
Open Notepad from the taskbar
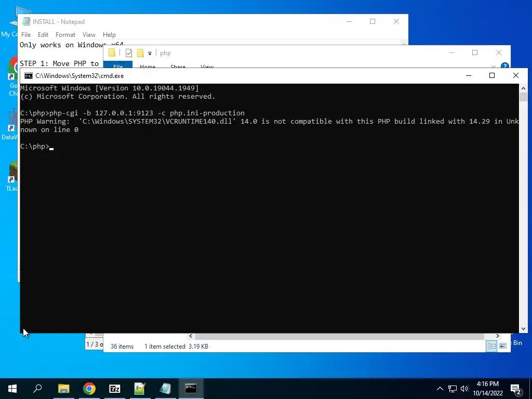pos(165,389)
